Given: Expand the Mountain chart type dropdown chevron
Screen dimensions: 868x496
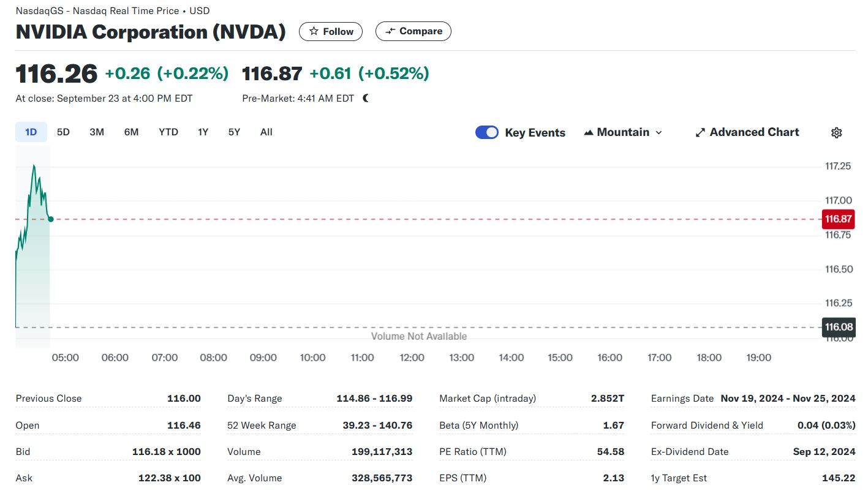Looking at the screenshot, I should [x=659, y=132].
